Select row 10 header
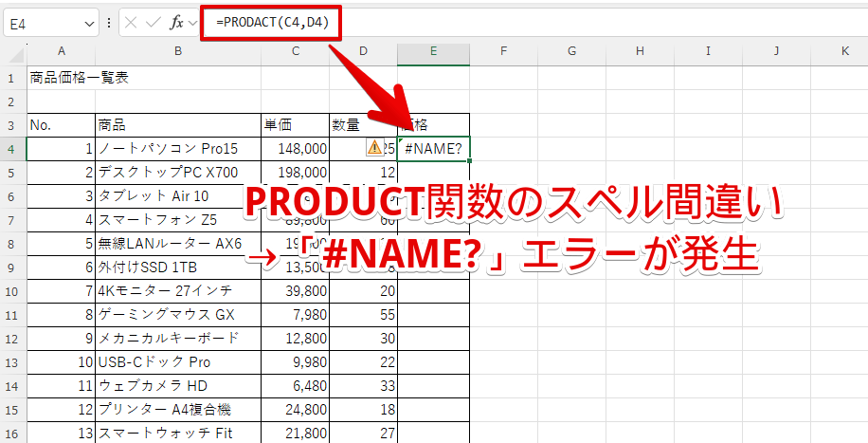This screenshot has height=443, width=868. (12, 291)
